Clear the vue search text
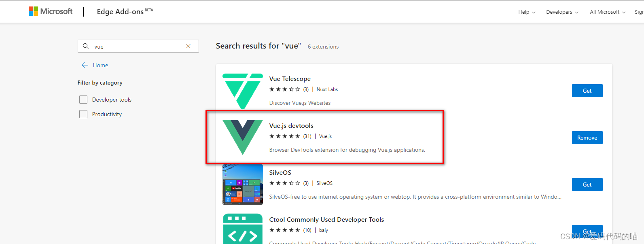 tap(189, 46)
